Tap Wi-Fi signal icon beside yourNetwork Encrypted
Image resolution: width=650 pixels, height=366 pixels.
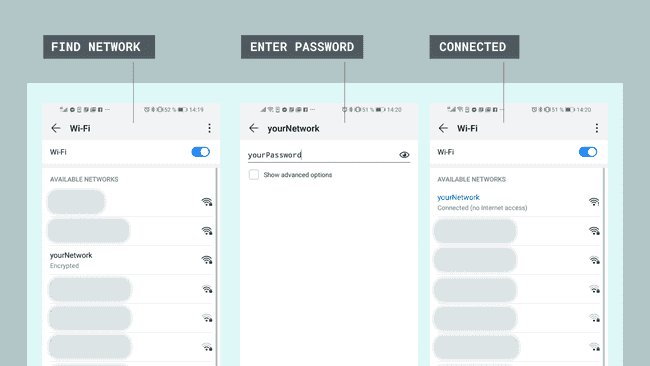[207, 260]
